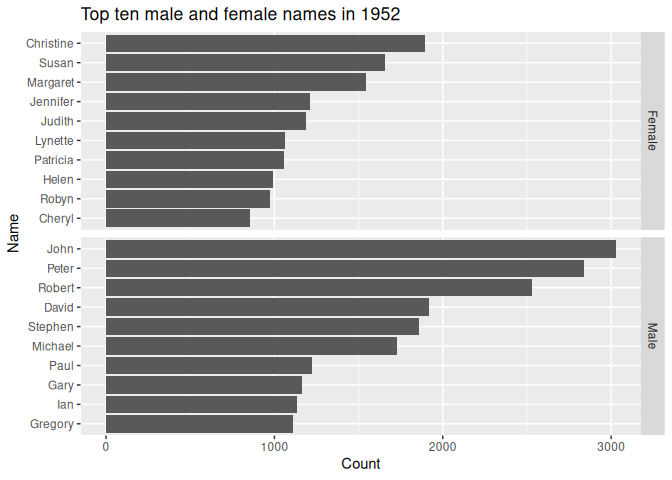Click the 1000 x-axis tick label
This screenshot has height=480, width=672.
274,446
